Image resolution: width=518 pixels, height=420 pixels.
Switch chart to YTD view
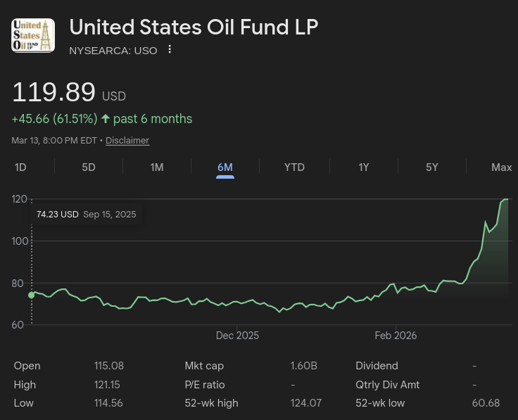pyautogui.click(x=294, y=167)
